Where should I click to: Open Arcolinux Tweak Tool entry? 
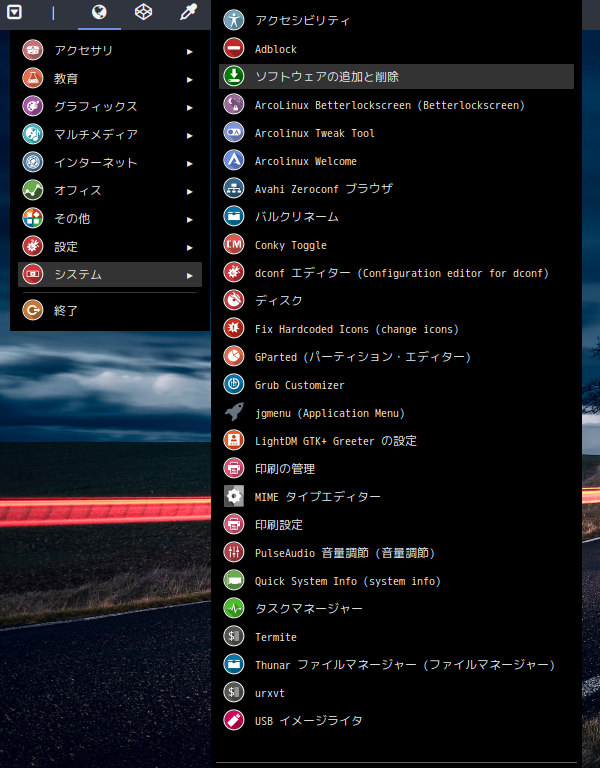396,133
